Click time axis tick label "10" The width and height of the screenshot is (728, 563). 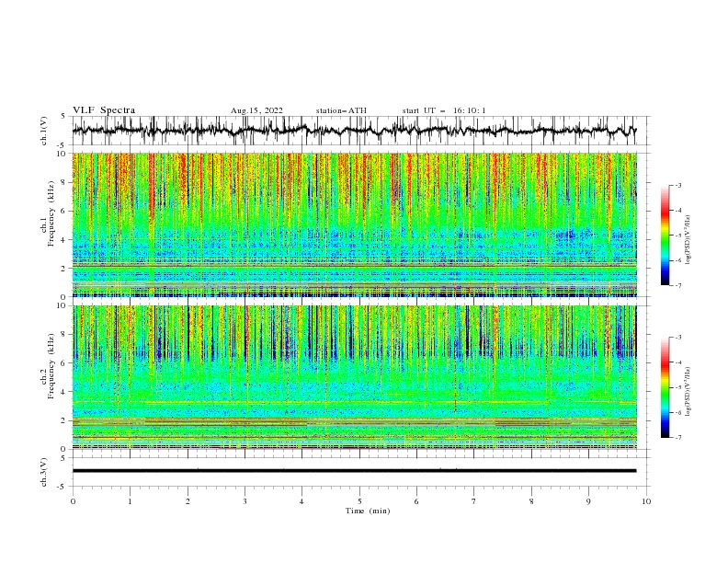pos(646,501)
